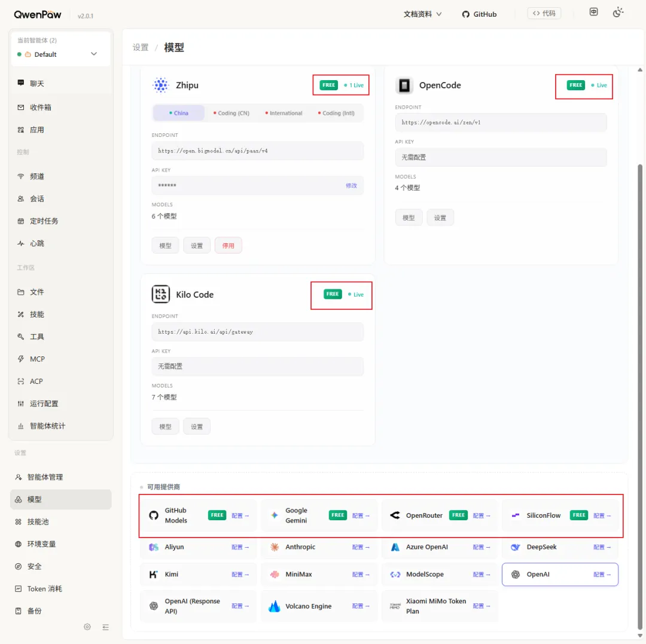
Task: Click the Kilo Code 模型 models button
Action: [x=165, y=426]
